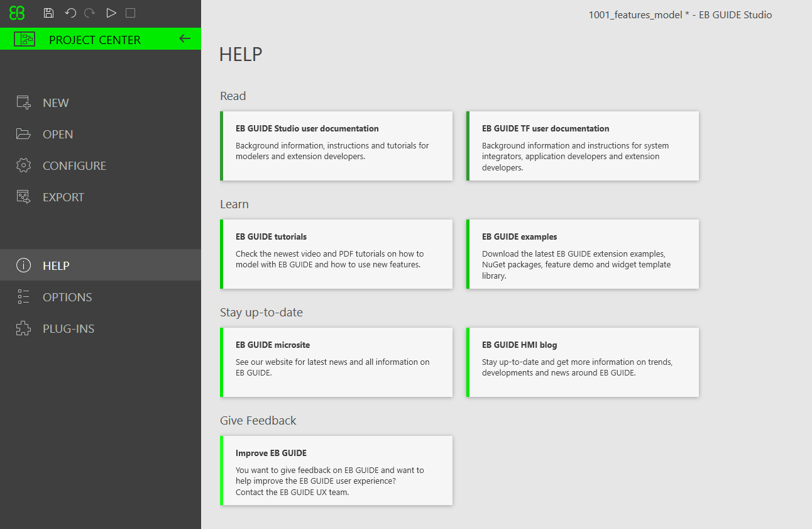Screen dimensions: 812x529
Task: Click the Export icon
Action: 23,197
